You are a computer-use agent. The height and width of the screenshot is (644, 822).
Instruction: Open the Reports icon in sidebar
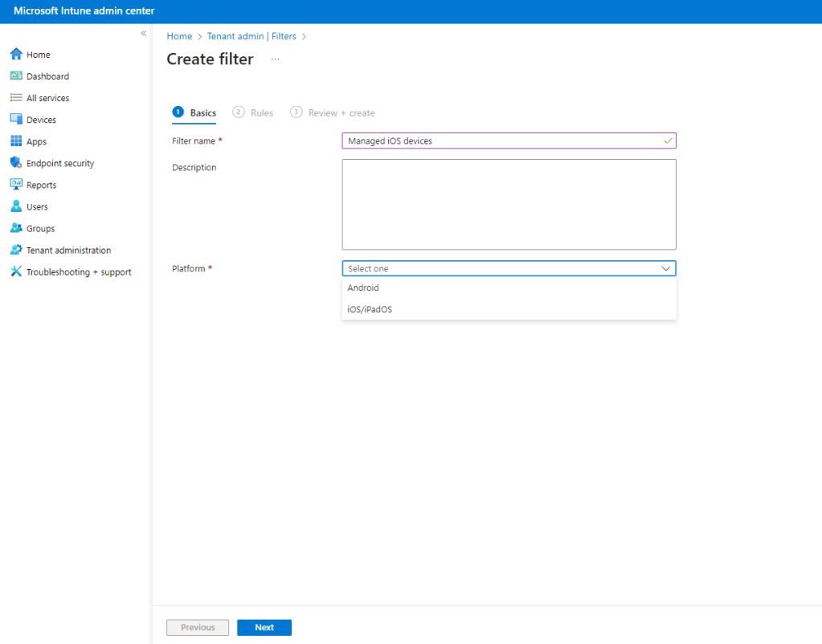(16, 185)
